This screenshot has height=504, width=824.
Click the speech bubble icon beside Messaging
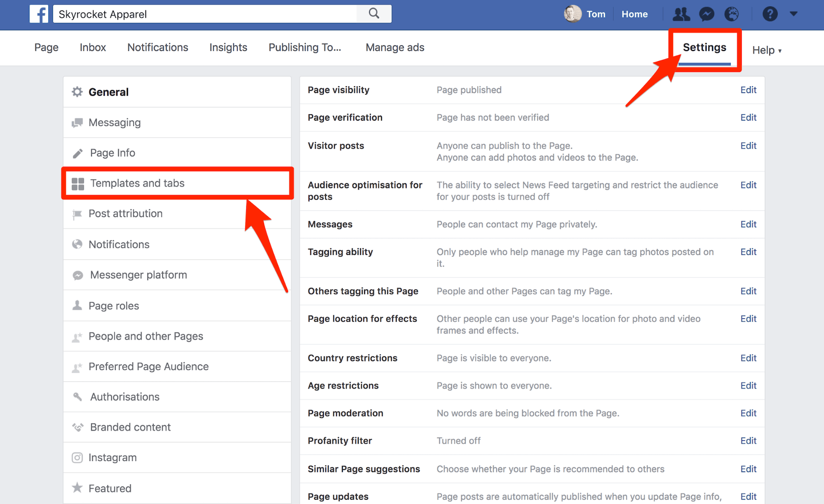coord(77,122)
